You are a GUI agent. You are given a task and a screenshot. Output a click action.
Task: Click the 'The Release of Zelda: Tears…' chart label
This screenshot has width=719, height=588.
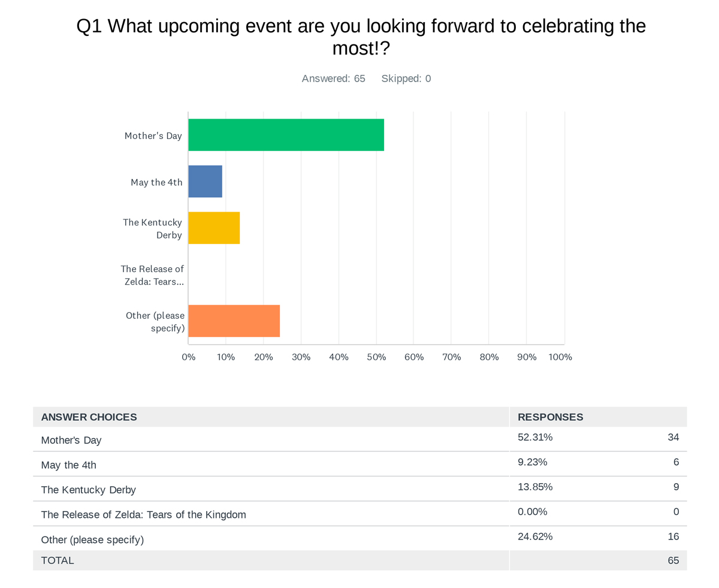[x=152, y=275]
